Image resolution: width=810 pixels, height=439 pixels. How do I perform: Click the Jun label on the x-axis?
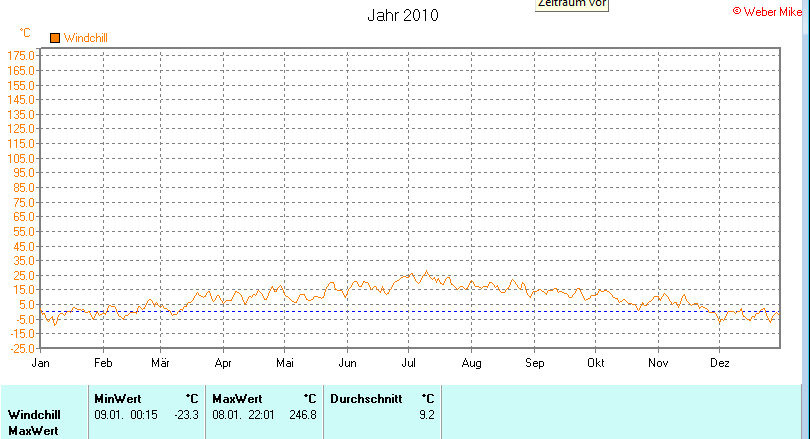(348, 363)
